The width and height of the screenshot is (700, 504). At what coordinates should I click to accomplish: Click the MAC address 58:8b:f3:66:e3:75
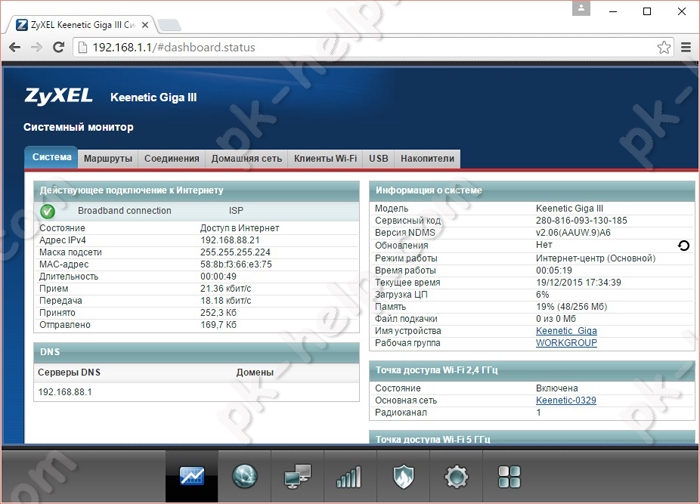[236, 264]
